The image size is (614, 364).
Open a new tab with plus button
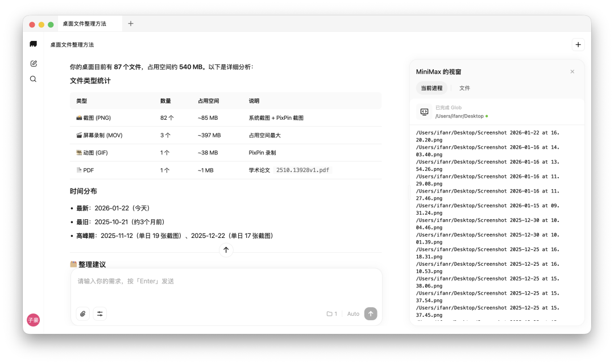(x=131, y=23)
